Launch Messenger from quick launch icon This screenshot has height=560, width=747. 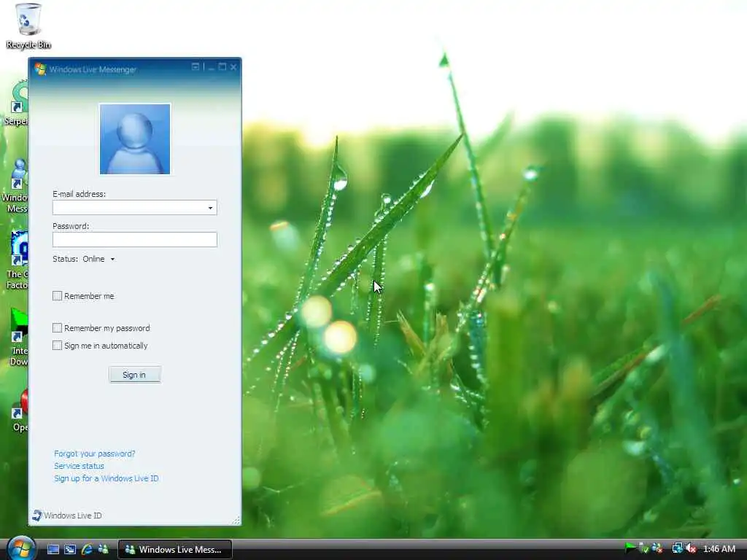point(103,549)
